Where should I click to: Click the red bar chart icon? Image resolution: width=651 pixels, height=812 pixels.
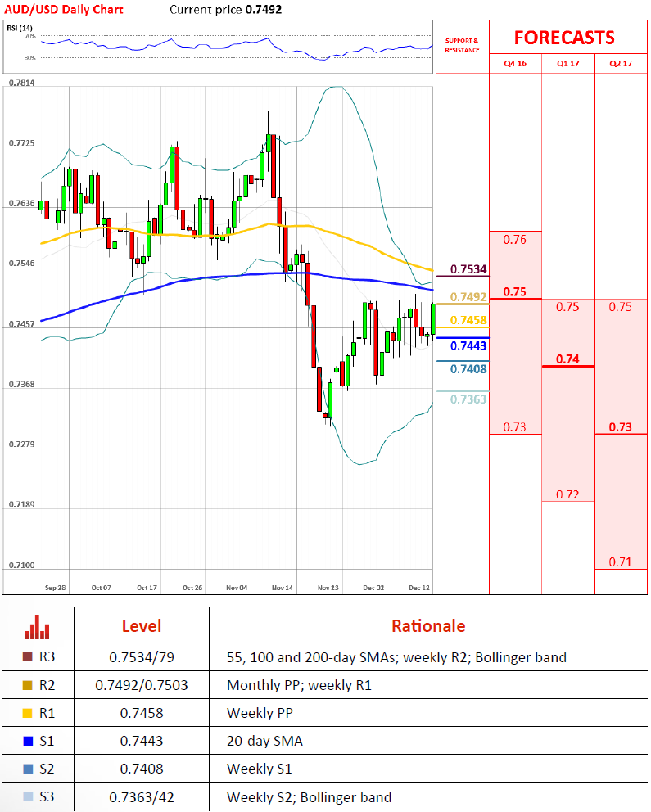(38, 627)
